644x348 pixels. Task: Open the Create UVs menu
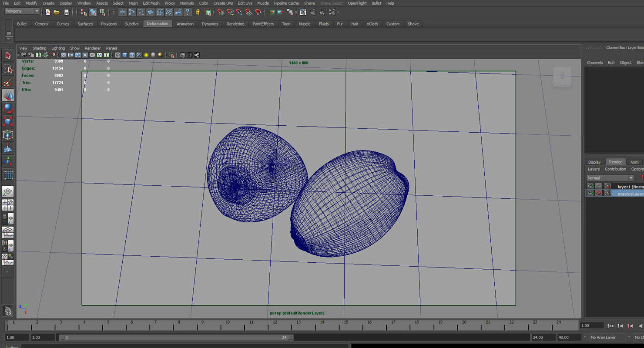223,3
